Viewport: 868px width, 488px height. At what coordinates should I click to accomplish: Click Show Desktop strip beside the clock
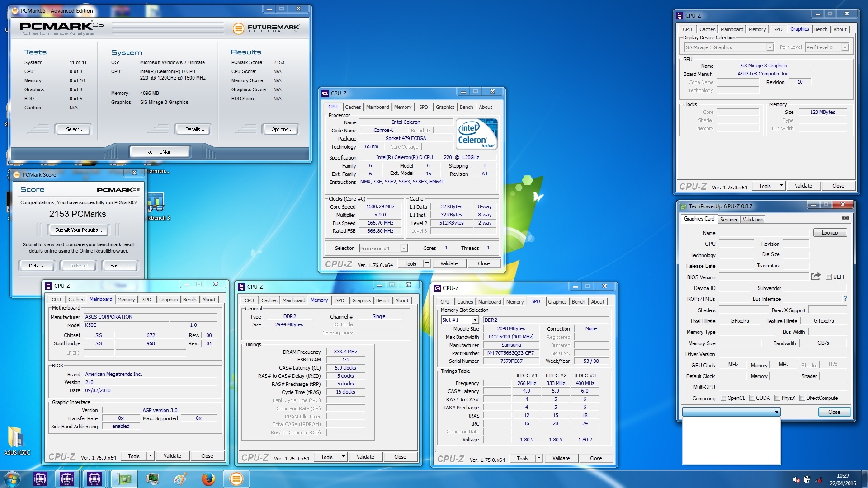tap(864, 479)
